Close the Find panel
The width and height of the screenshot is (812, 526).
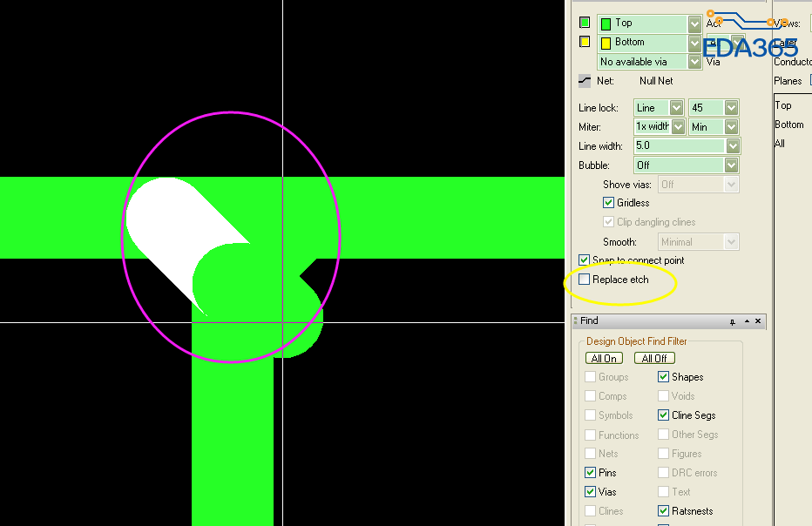[x=758, y=321]
